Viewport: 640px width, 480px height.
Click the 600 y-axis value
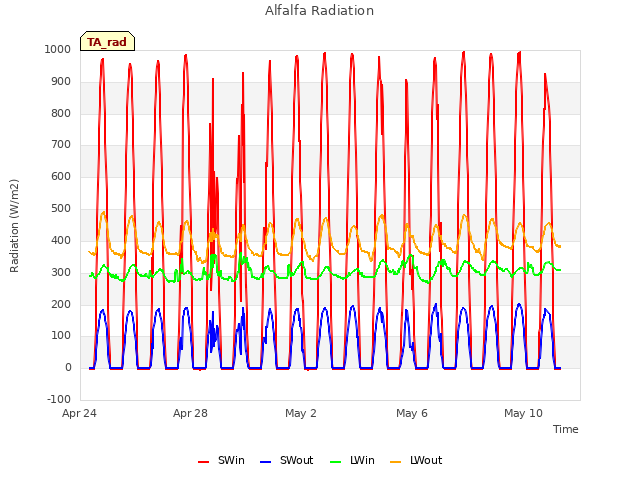coord(61,176)
